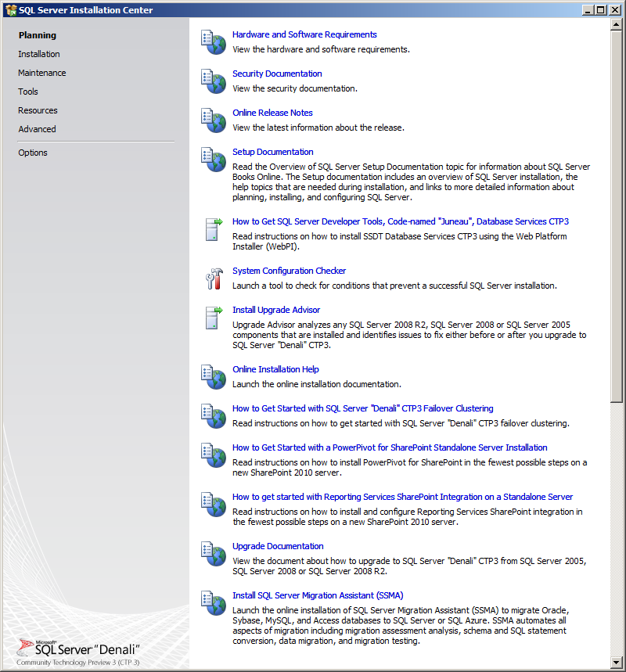Select Advanced in the sidebar
626x672 pixels.
coord(38,128)
